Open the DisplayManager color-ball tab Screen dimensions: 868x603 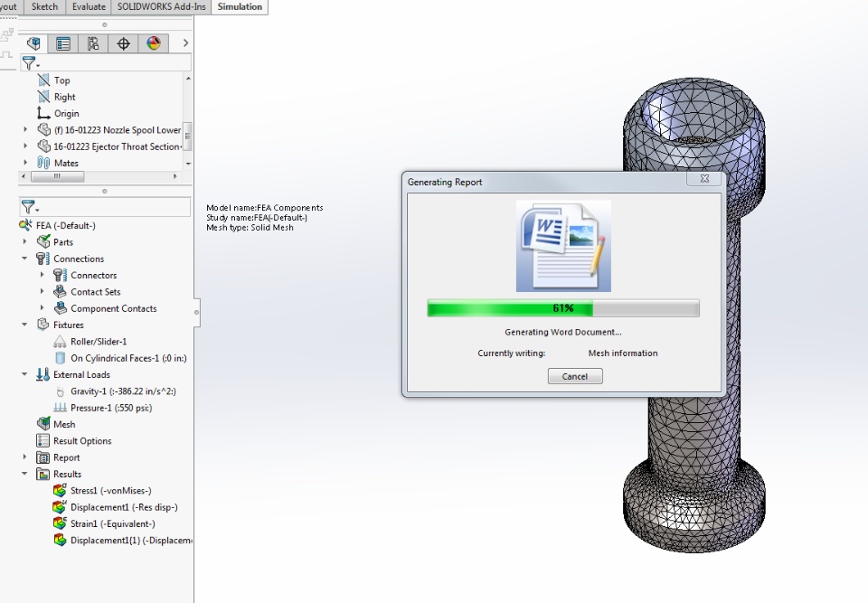tap(154, 43)
